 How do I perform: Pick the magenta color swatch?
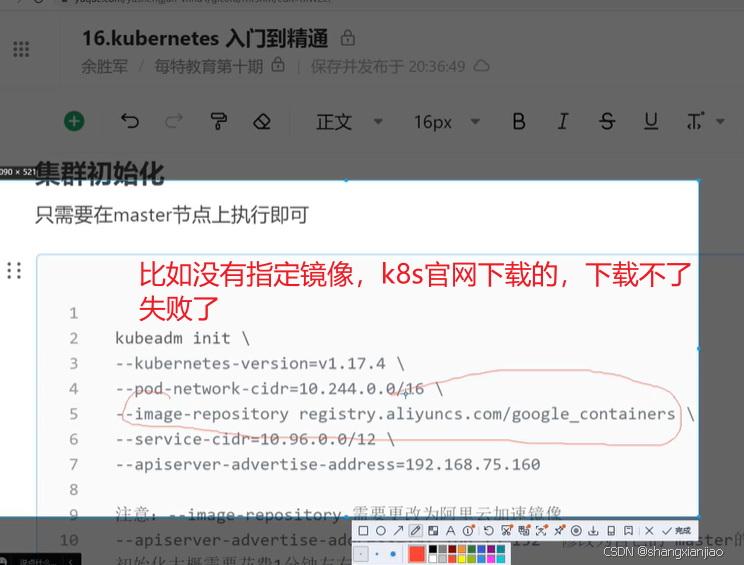(x=491, y=559)
